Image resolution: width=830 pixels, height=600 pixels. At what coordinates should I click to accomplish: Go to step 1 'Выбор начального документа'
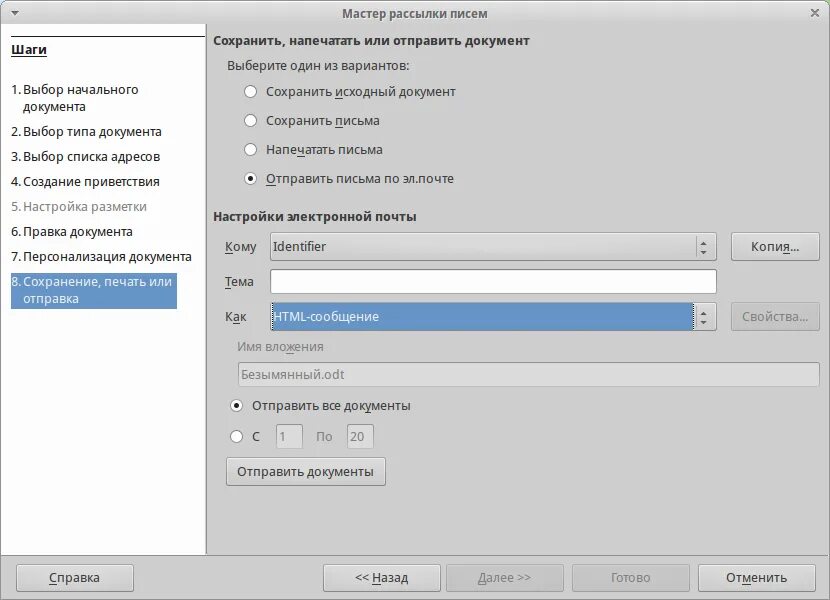(75, 98)
